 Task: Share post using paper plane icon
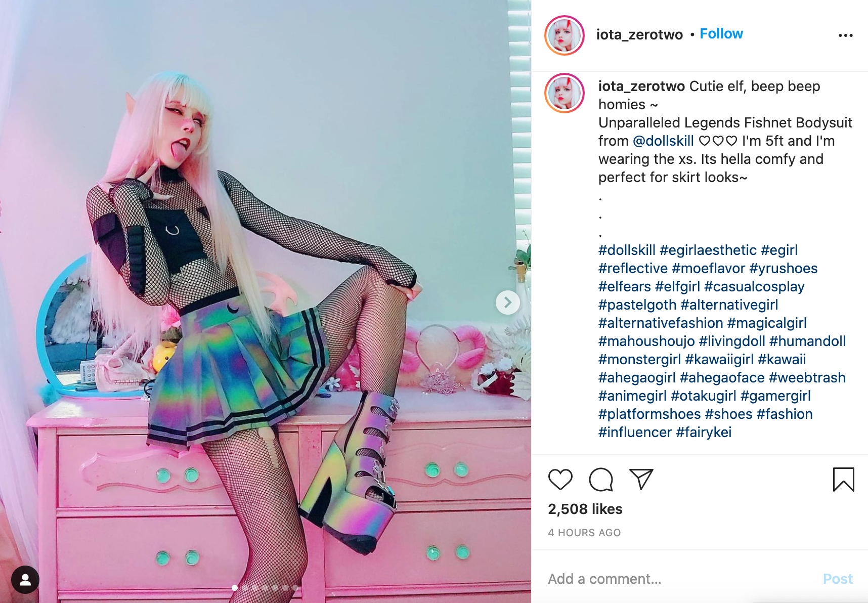(x=641, y=479)
